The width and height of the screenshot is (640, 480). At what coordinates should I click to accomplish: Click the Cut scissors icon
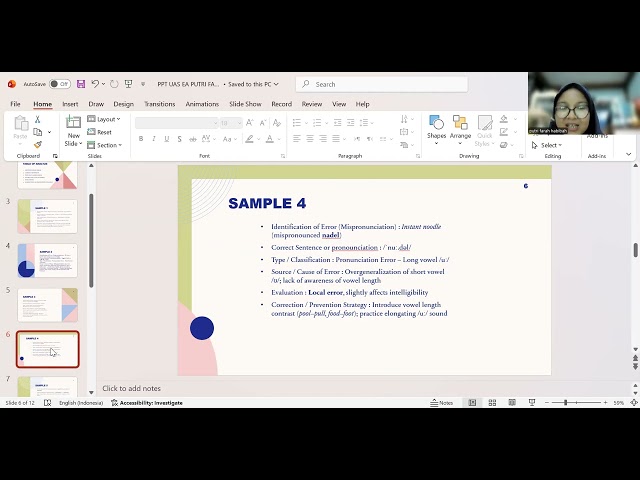[38, 119]
